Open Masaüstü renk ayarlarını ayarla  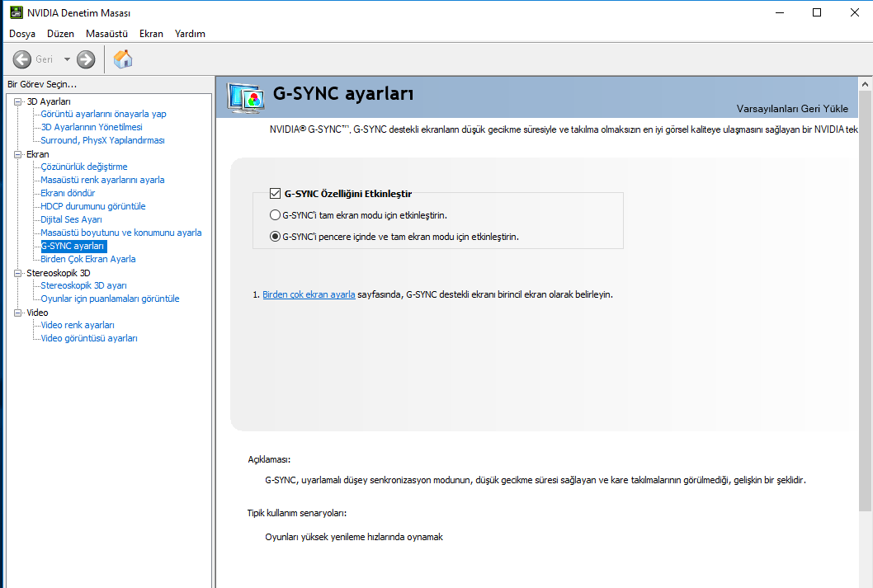[x=103, y=181]
